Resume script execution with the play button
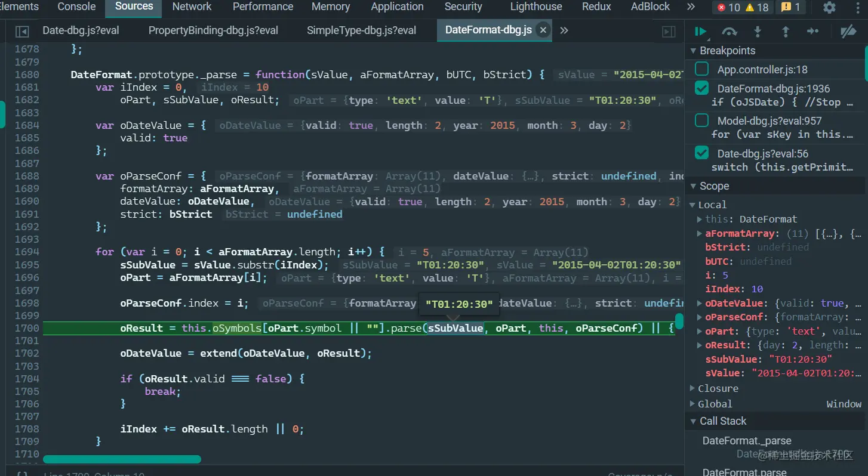This screenshot has height=476, width=868. coord(701,32)
